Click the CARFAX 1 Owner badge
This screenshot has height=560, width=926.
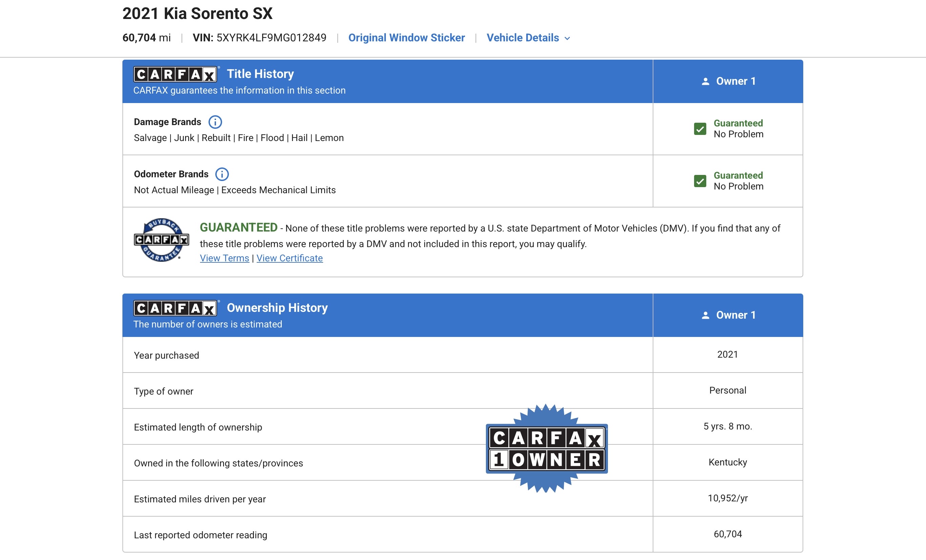pyautogui.click(x=547, y=448)
